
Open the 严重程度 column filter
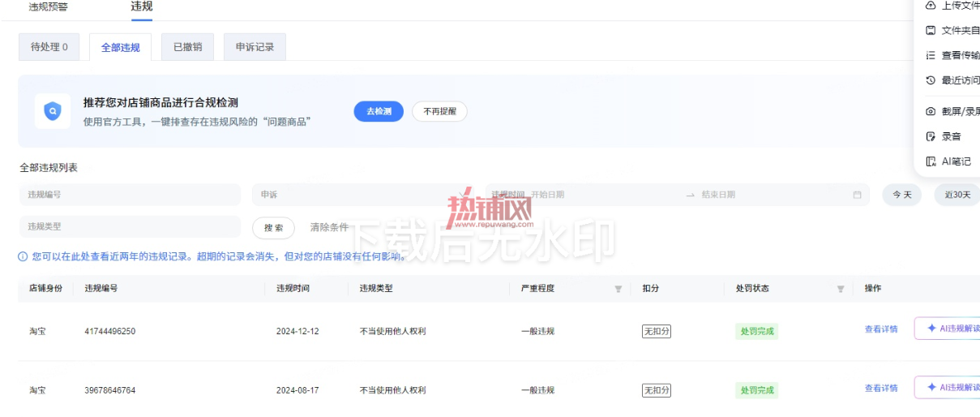point(618,289)
